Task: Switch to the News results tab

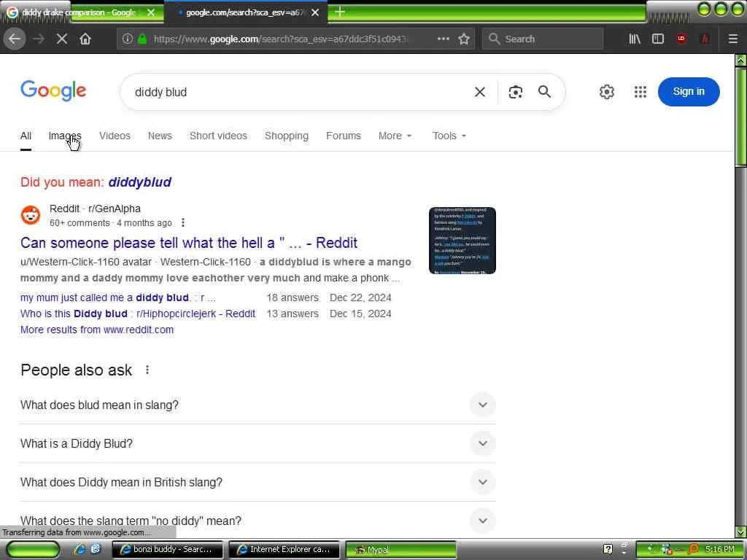Action: 160,136
